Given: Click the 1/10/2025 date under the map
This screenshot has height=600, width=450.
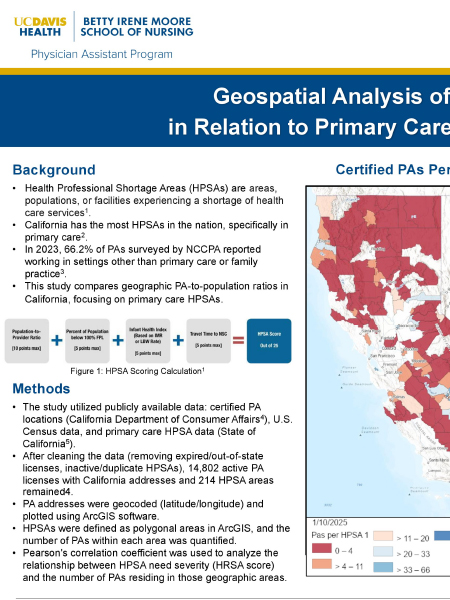Looking at the screenshot, I should [330, 522].
